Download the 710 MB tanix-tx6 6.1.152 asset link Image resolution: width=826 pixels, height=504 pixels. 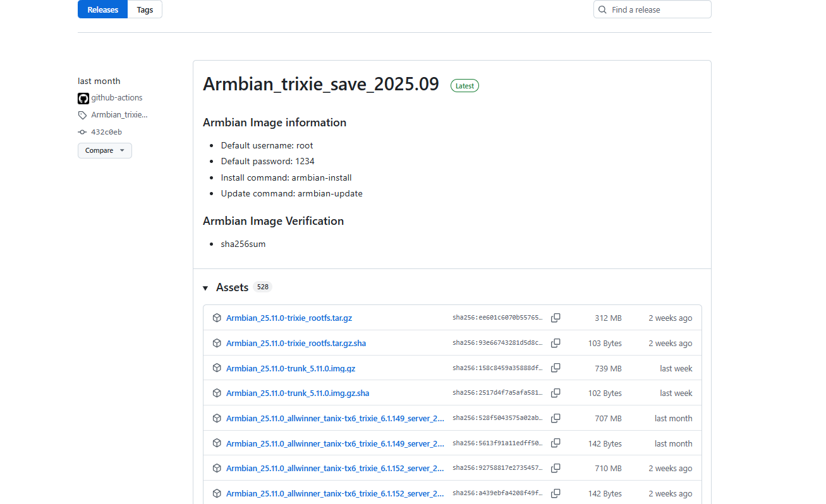[335, 468]
